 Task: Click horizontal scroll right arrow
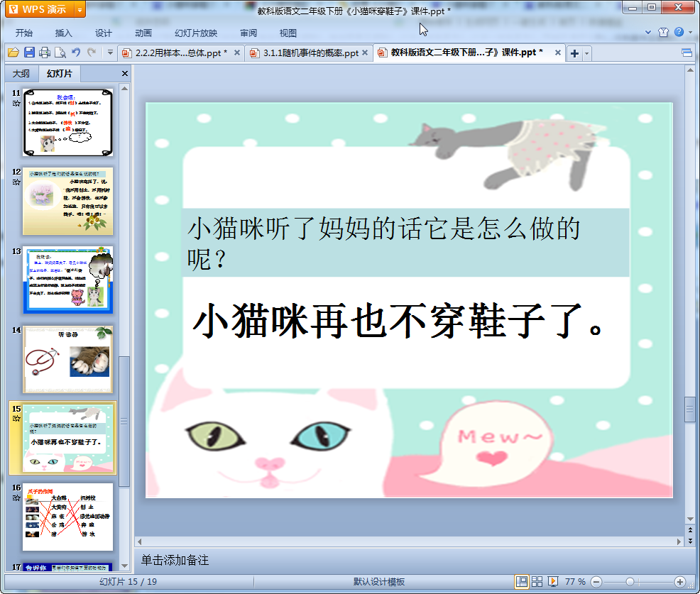pos(679,541)
